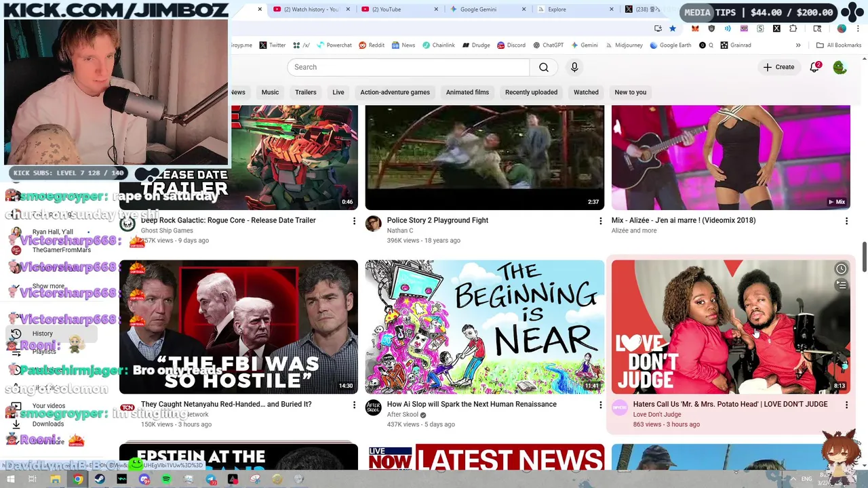Open the Reddit bookmark
This screenshot has width=868, height=488.
[372, 45]
